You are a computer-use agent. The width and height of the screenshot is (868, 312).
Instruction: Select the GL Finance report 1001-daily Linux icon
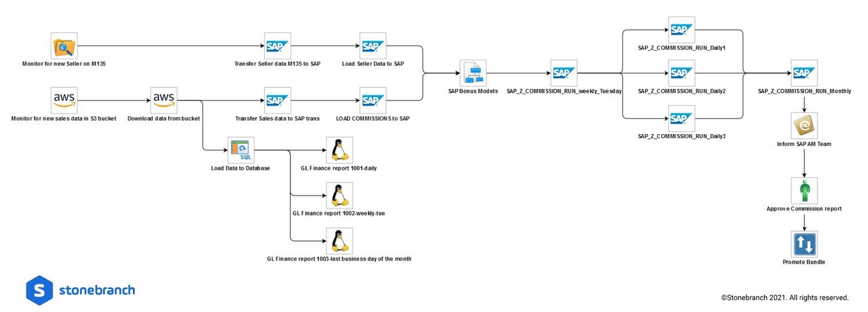(x=339, y=150)
